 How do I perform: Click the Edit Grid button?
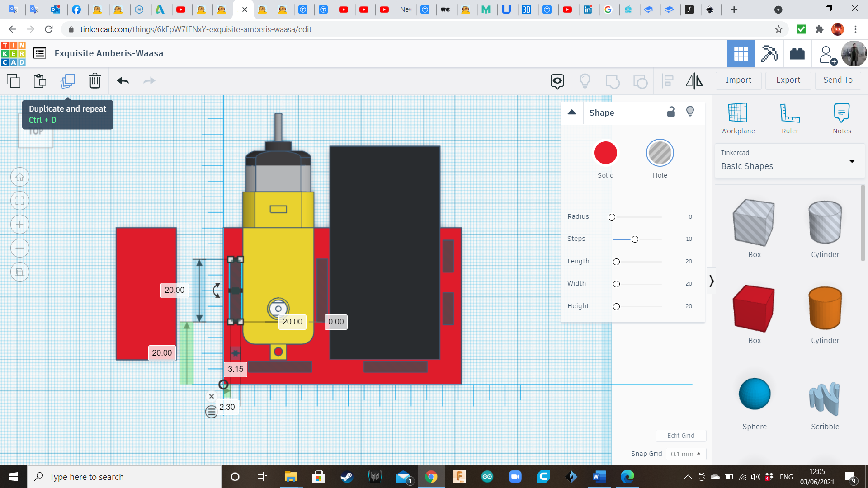click(x=681, y=435)
